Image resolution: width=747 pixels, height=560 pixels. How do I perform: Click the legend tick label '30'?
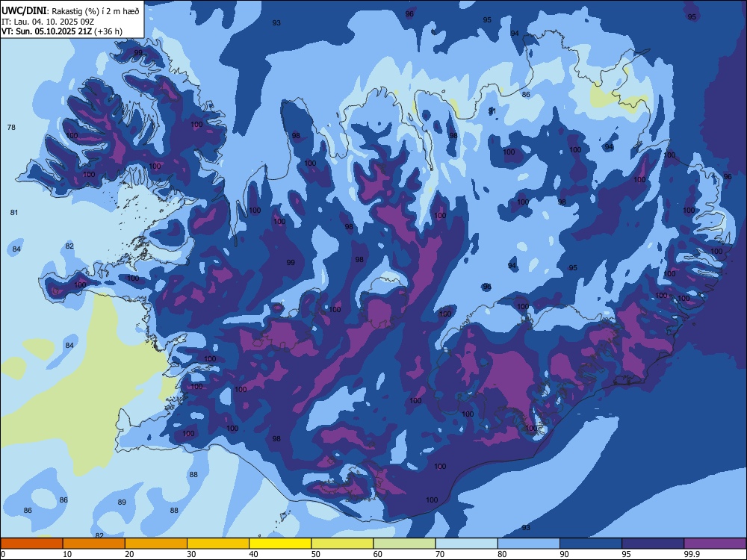pyautogui.click(x=191, y=554)
